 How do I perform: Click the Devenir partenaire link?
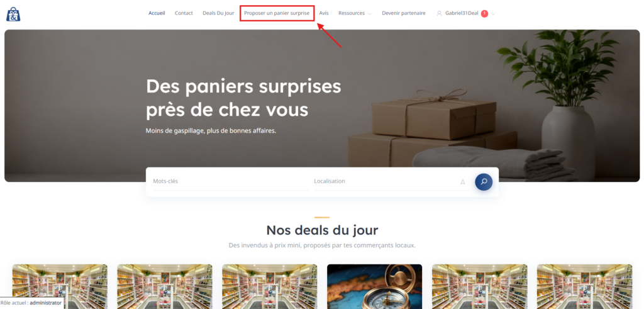click(404, 13)
